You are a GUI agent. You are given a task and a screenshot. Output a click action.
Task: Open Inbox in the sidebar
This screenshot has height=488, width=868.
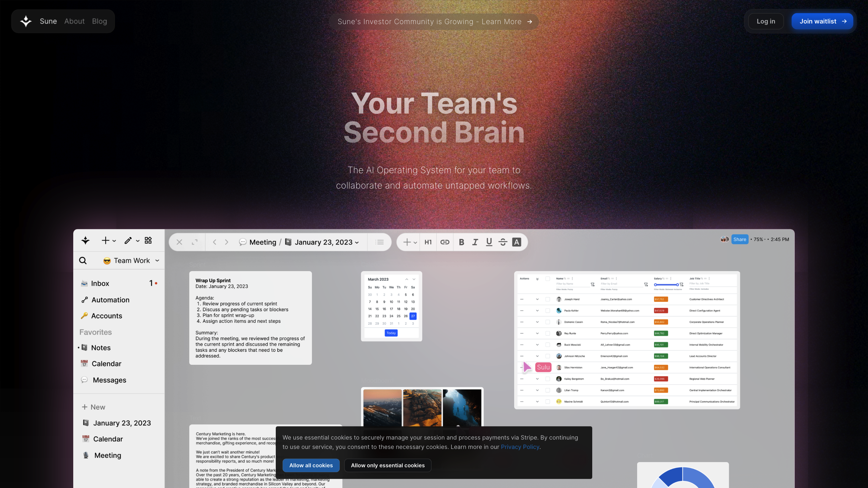point(100,283)
